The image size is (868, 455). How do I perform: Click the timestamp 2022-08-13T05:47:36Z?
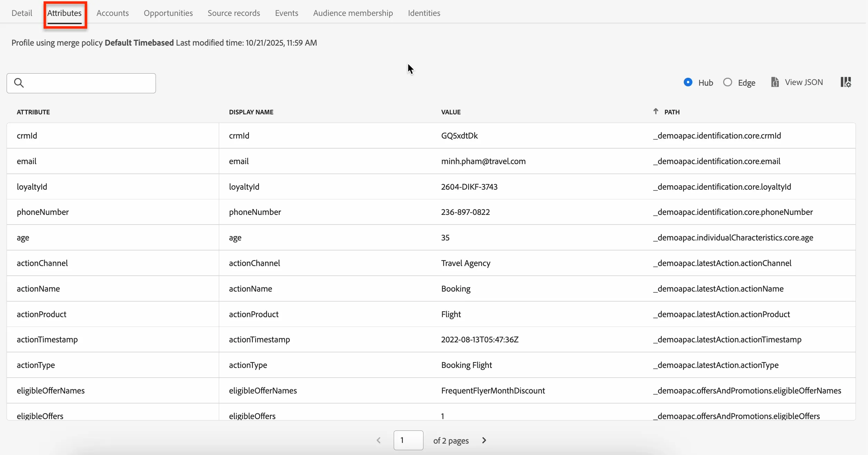click(480, 340)
